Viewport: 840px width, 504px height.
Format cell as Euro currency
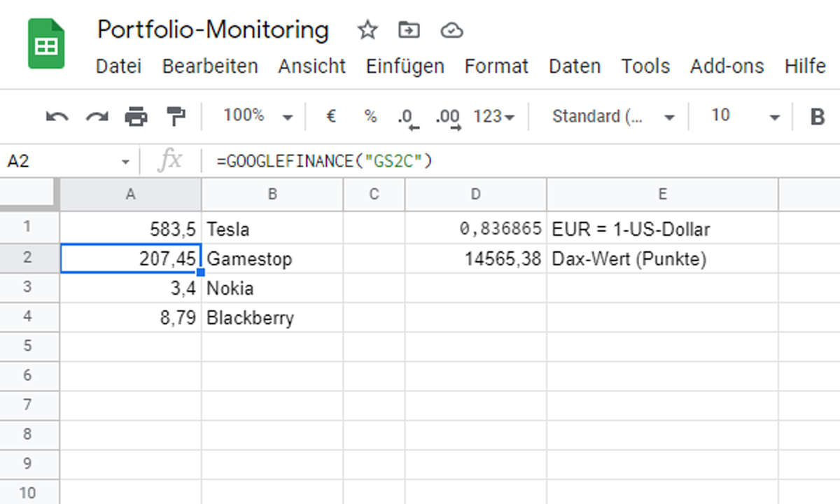[x=331, y=116]
